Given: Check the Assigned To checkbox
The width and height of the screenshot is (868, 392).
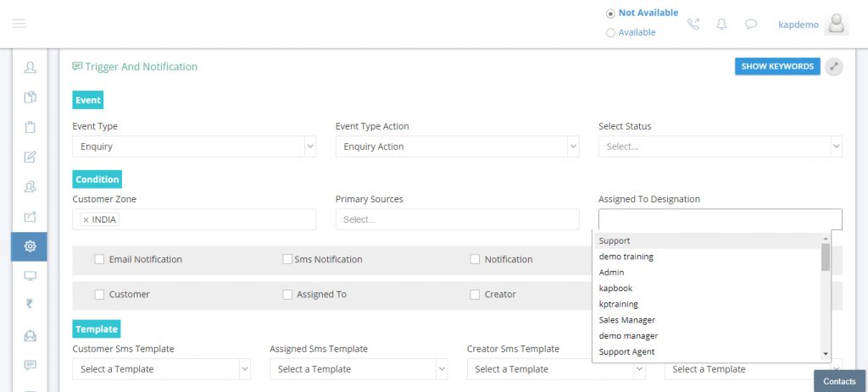Looking at the screenshot, I should point(287,295).
